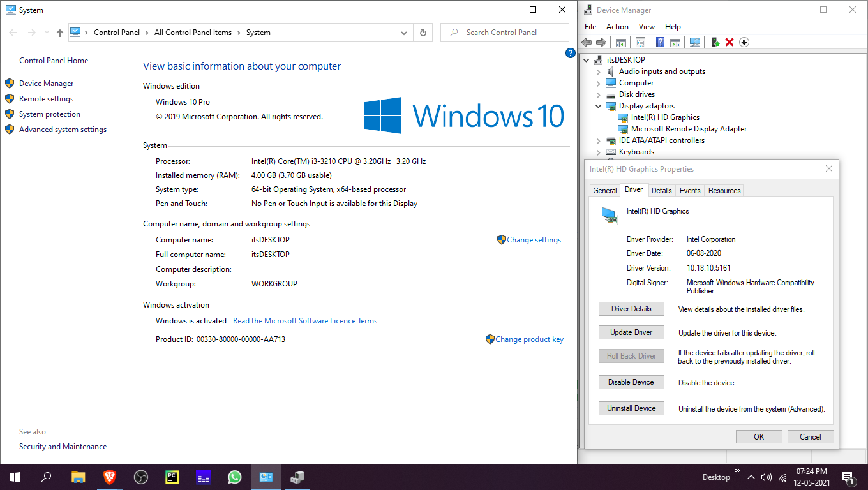Viewport: 868px width, 490px height.
Task: Switch to the Resources tab
Action: pyautogui.click(x=724, y=191)
